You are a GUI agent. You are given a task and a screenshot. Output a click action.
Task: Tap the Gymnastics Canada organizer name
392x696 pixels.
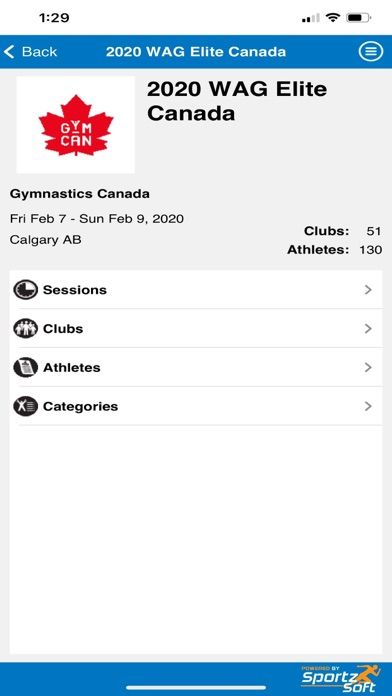click(79, 194)
